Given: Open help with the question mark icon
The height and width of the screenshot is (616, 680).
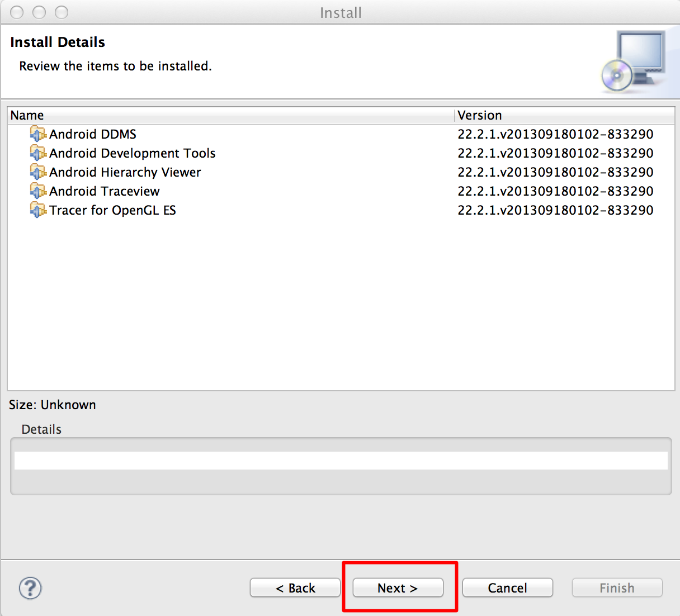Looking at the screenshot, I should point(30,588).
